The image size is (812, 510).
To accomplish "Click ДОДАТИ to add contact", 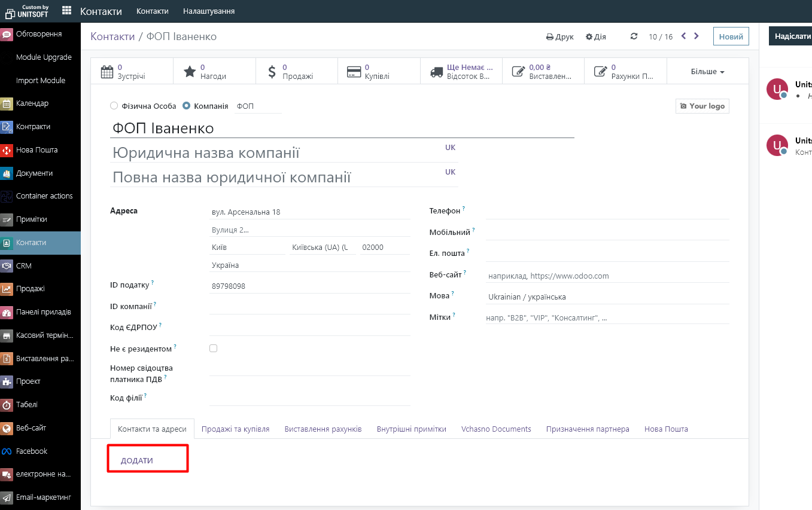I will pyautogui.click(x=137, y=460).
